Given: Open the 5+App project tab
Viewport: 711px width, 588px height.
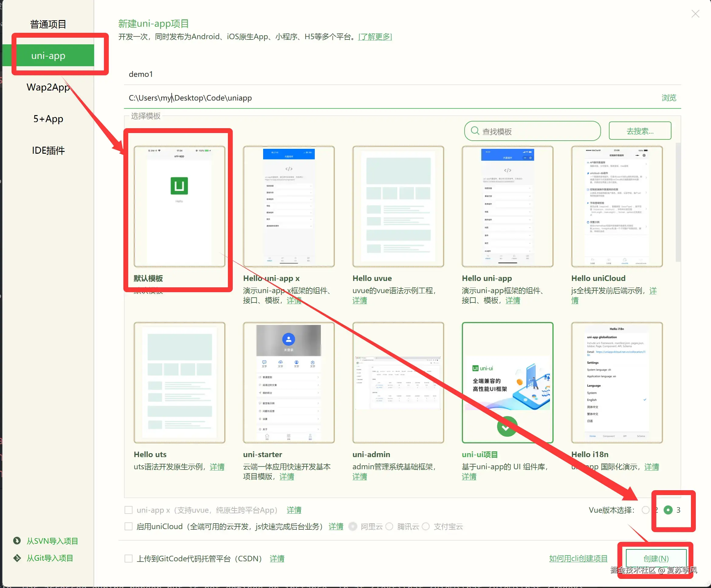Looking at the screenshot, I should [48, 119].
